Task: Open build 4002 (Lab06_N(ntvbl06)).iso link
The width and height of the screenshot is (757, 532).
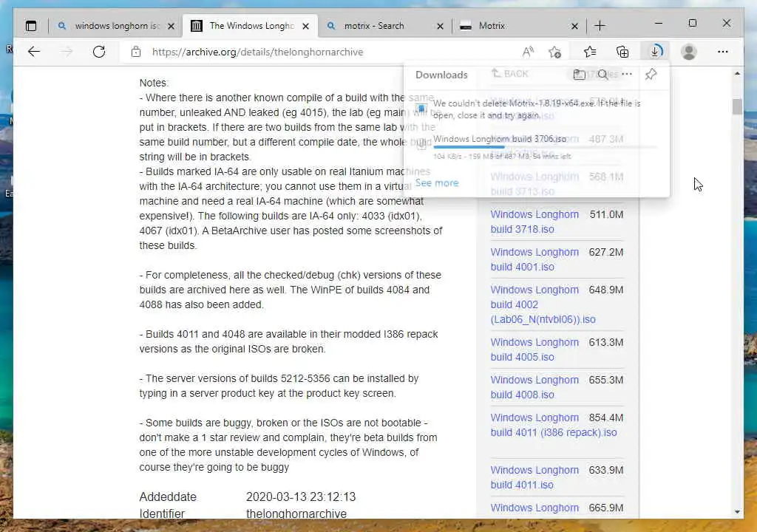Action: pyautogui.click(x=543, y=304)
